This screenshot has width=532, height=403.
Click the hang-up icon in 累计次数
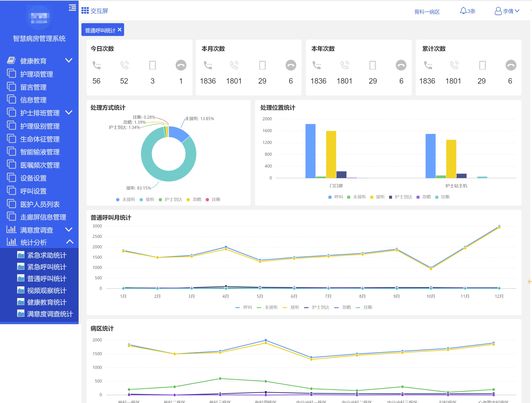coord(511,65)
